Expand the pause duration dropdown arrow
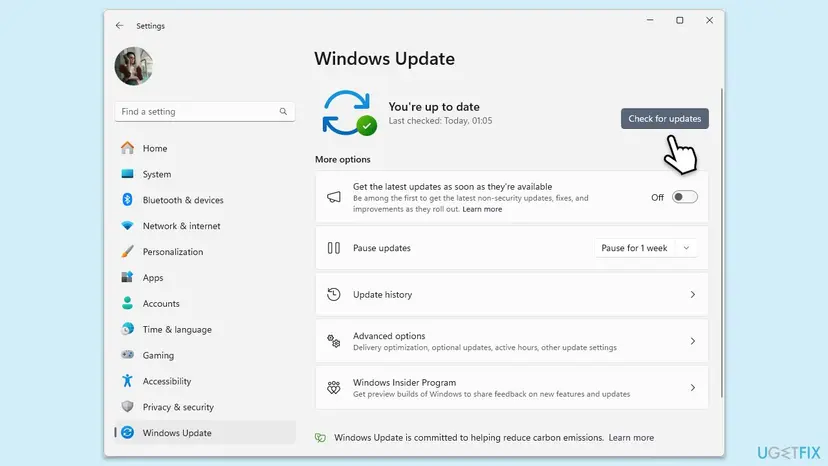Screen dimensions: 828x466 pyautogui.click(x=686, y=248)
